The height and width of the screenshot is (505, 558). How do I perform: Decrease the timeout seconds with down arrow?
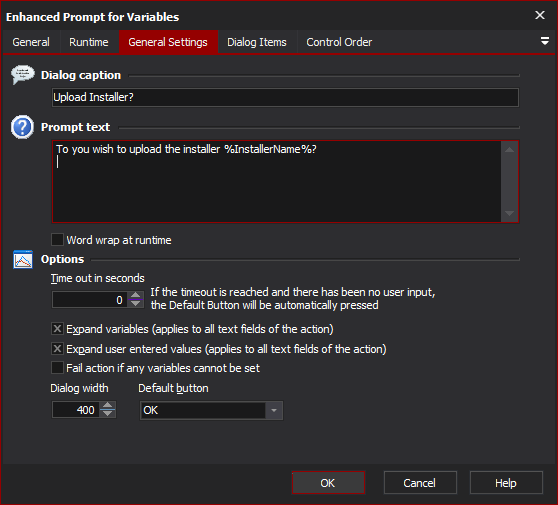coord(135,304)
